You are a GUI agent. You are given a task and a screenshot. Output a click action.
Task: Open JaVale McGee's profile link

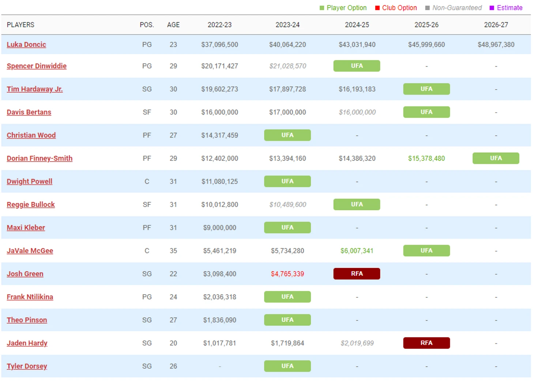tap(30, 251)
